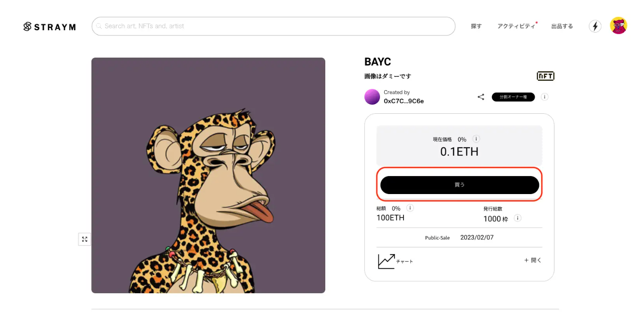Expand the BAYC image to fullscreen
The image size is (644, 322).
click(84, 239)
